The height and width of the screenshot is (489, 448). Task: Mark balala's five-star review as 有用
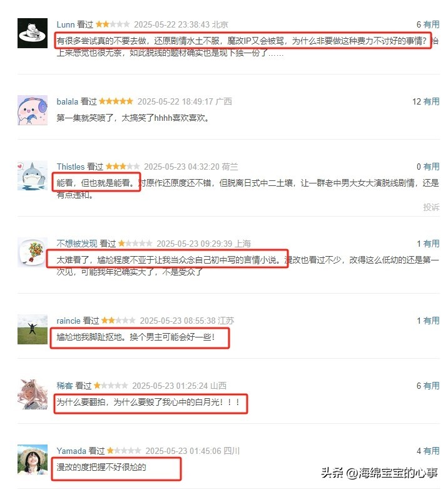[431, 101]
